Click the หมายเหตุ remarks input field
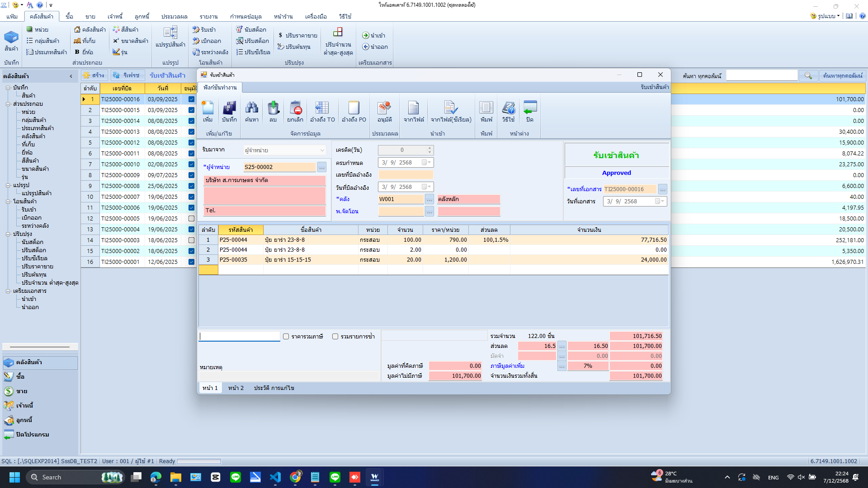The image size is (868, 488). click(289, 376)
